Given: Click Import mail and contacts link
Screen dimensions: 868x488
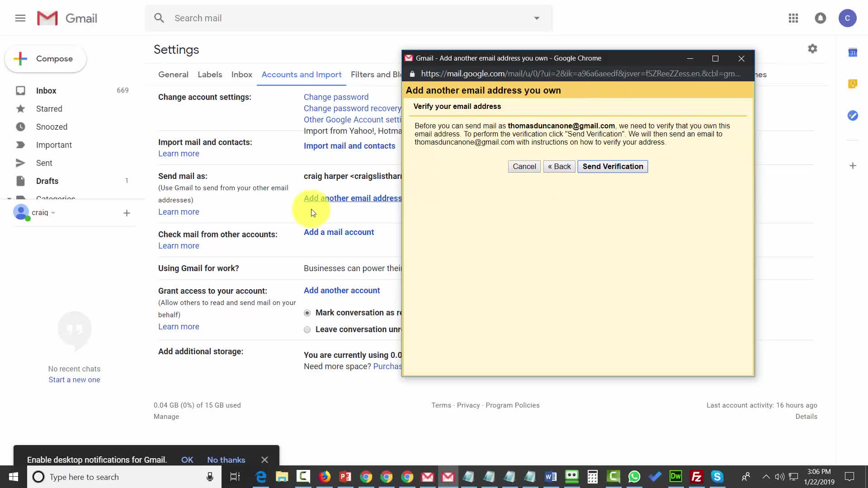Looking at the screenshot, I should pyautogui.click(x=349, y=146).
